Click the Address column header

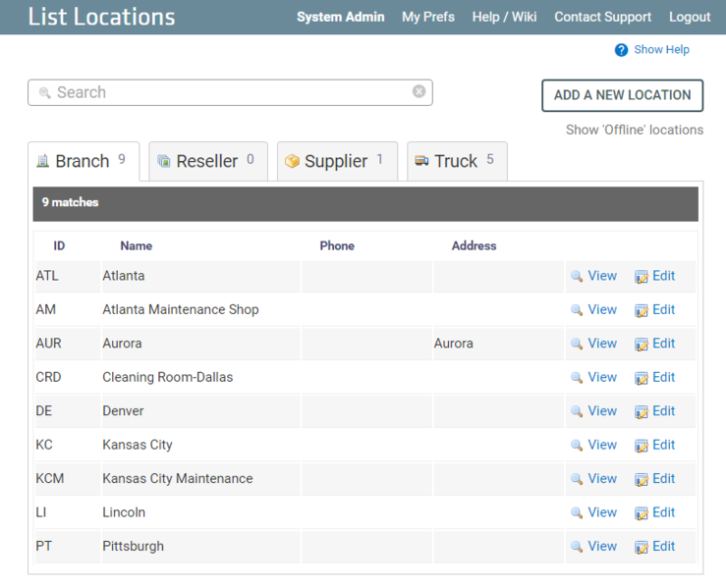pos(475,245)
